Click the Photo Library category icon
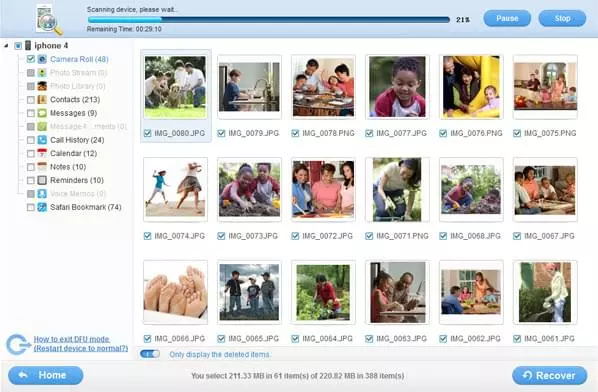Screen dimensions: 598x392 [42, 86]
